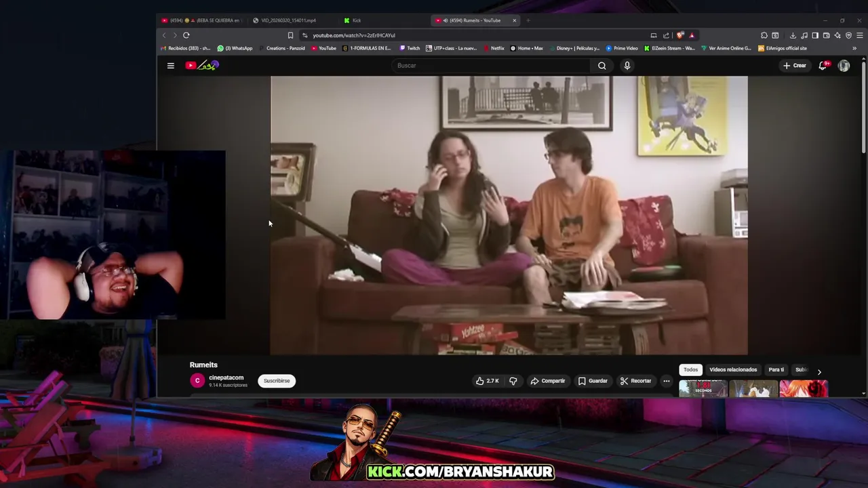Viewport: 868px width, 488px height.
Task: Switch to the VID_20260320_154011.mp4 tab
Action: click(x=292, y=20)
